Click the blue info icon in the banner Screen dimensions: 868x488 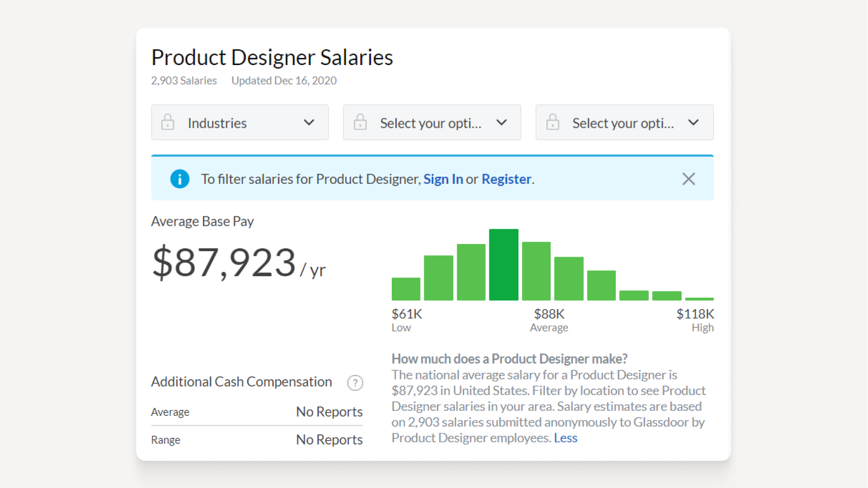[x=179, y=178]
